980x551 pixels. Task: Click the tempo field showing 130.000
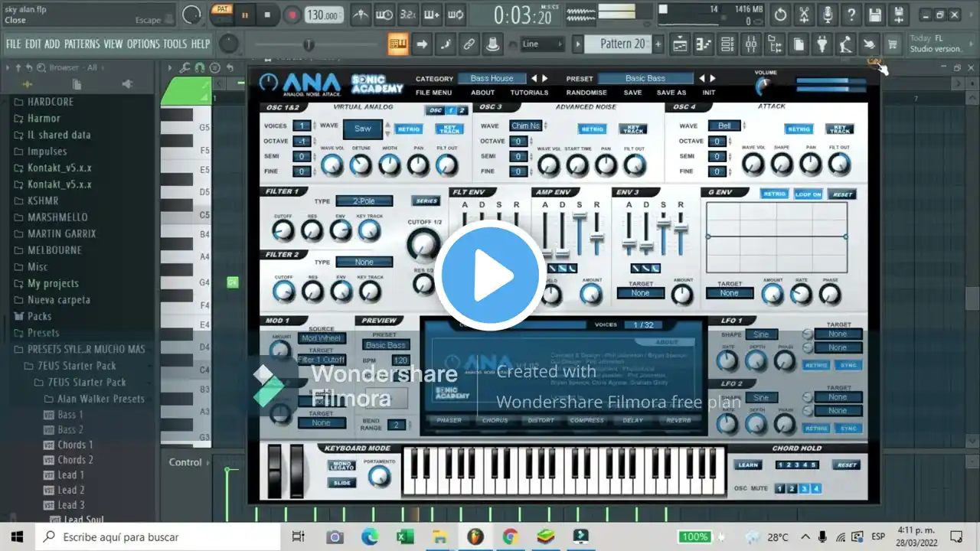(325, 15)
